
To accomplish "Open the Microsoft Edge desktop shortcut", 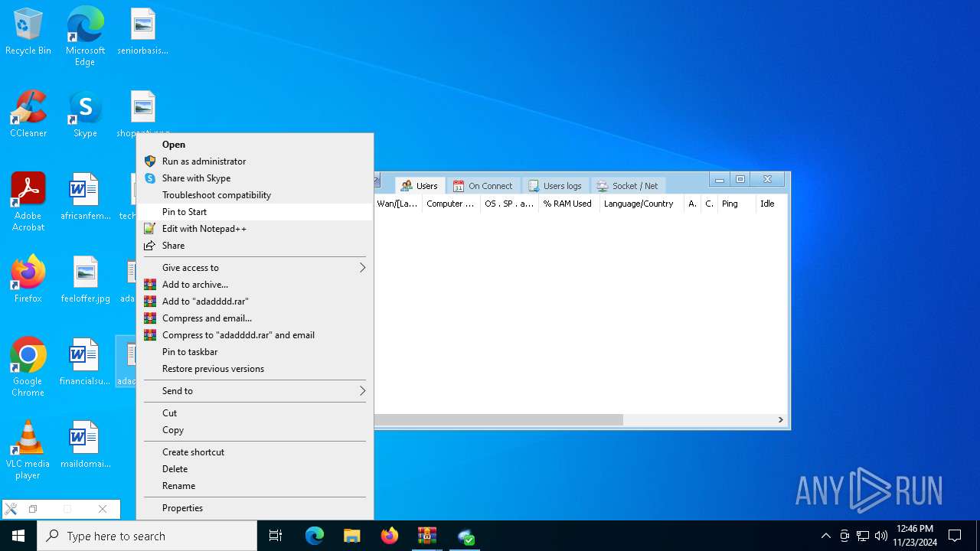I will pos(85,36).
